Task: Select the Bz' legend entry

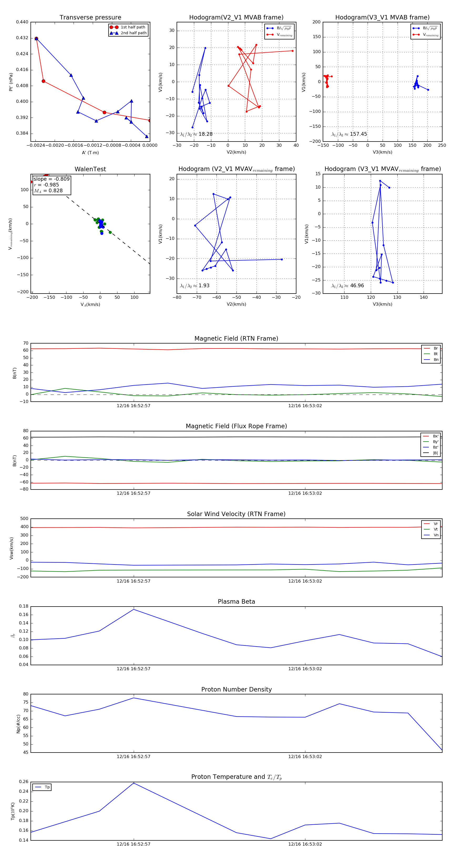Action: click(431, 447)
